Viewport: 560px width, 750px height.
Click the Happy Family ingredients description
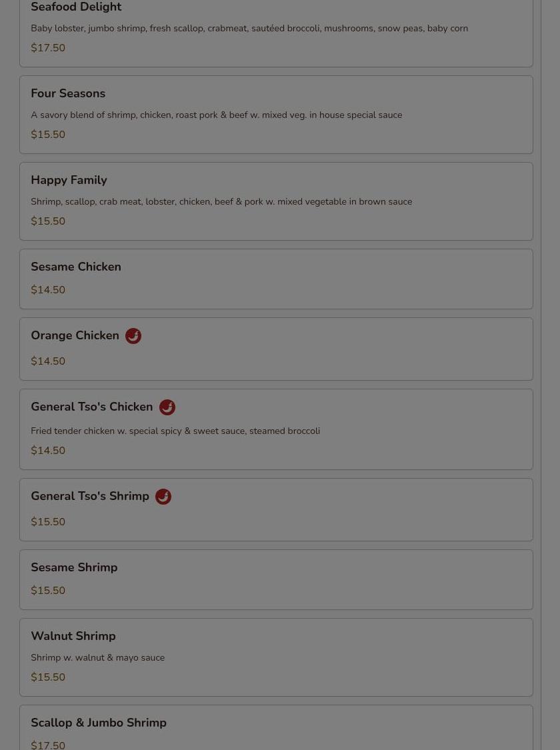221,202
